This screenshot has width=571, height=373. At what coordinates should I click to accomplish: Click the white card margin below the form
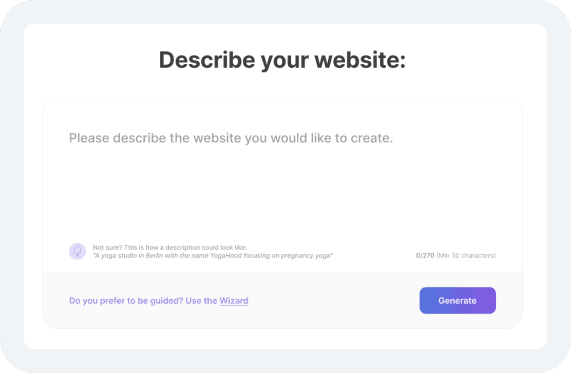tap(285, 339)
